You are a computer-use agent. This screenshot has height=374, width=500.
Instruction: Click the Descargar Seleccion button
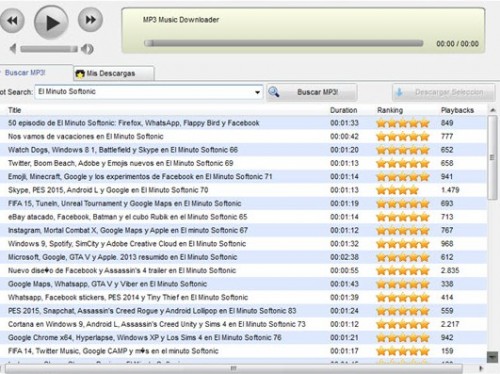[443, 92]
